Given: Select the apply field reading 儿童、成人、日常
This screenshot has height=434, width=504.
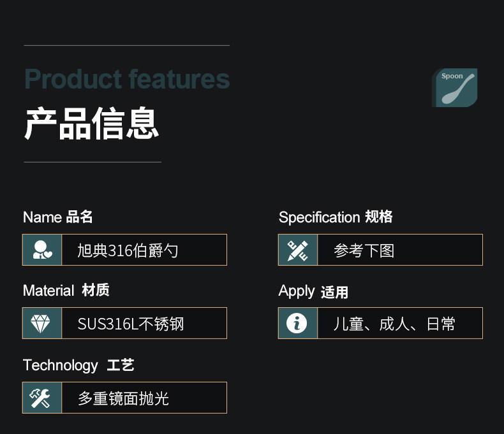Looking at the screenshot, I should click(399, 323).
